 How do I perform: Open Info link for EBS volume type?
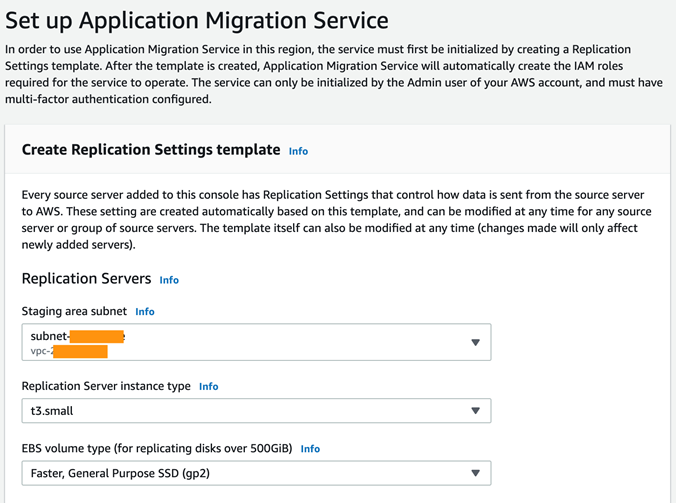pyautogui.click(x=310, y=449)
